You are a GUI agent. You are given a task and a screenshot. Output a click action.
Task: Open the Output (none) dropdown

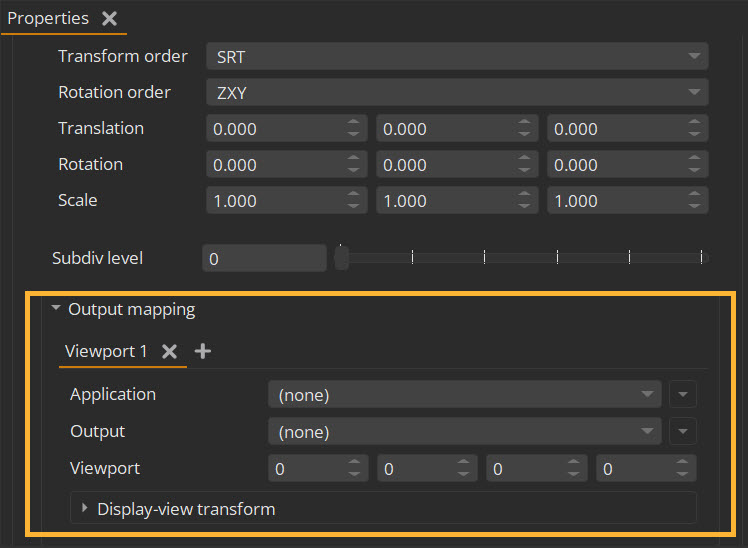point(464,432)
